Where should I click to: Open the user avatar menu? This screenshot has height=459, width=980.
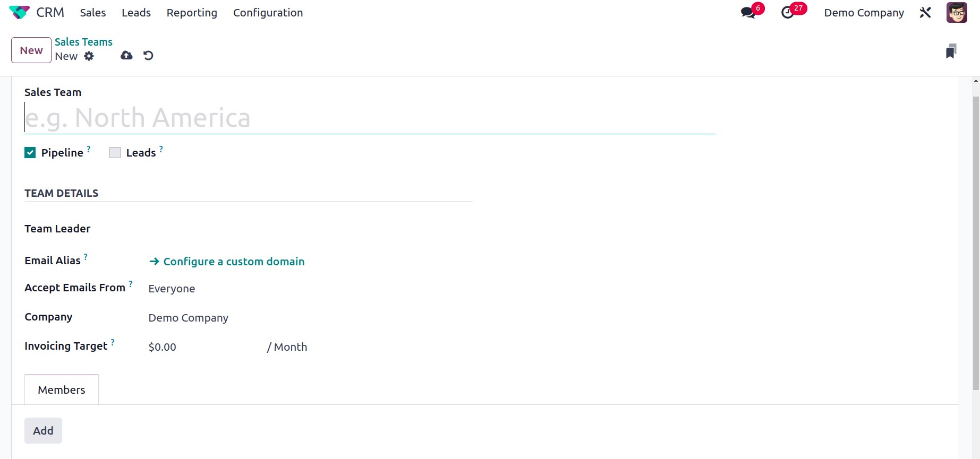(x=957, y=12)
